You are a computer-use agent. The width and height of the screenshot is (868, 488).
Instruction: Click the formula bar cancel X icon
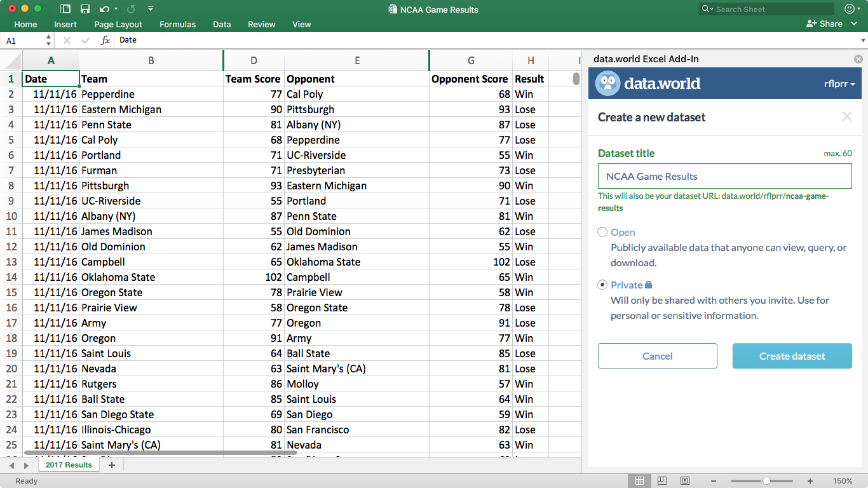click(67, 40)
